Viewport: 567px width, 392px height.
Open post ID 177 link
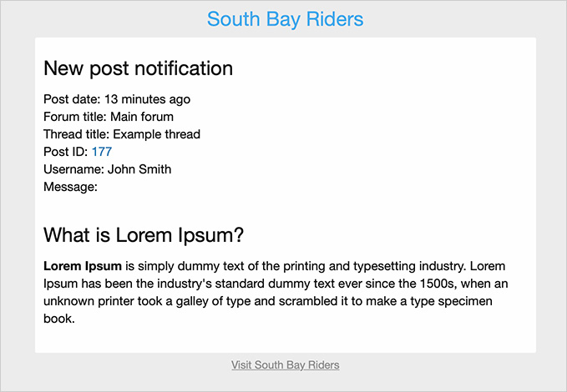pos(102,152)
